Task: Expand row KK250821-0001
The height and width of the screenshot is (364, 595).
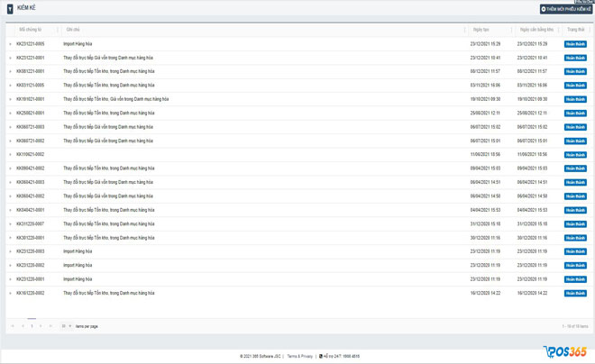Action: (x=10, y=113)
